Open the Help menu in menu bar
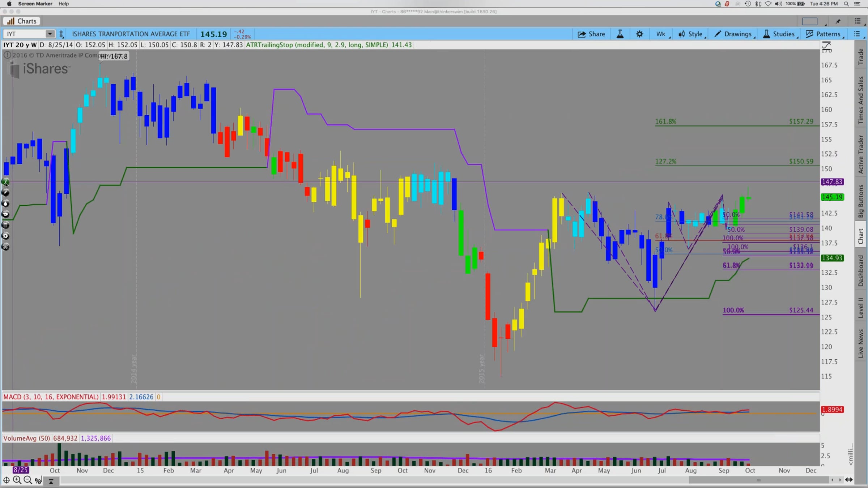The width and height of the screenshot is (868, 488). tap(64, 4)
